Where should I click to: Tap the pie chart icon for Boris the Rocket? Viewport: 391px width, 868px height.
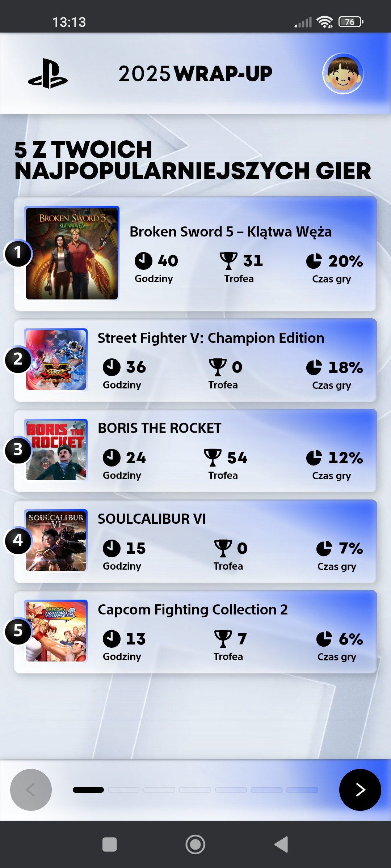click(314, 458)
